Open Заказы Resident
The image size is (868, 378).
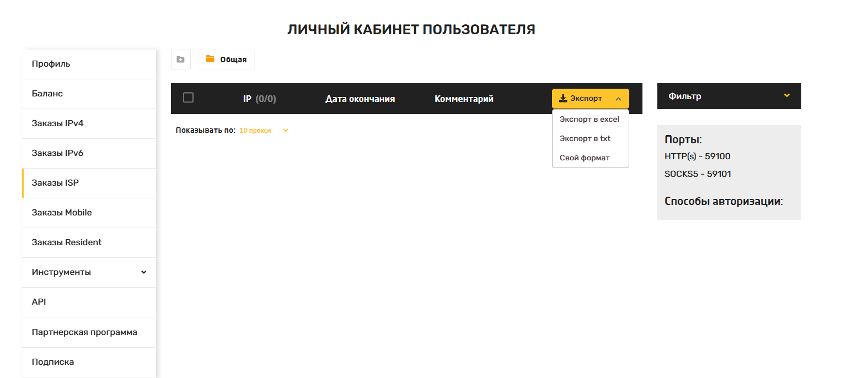pos(89,242)
